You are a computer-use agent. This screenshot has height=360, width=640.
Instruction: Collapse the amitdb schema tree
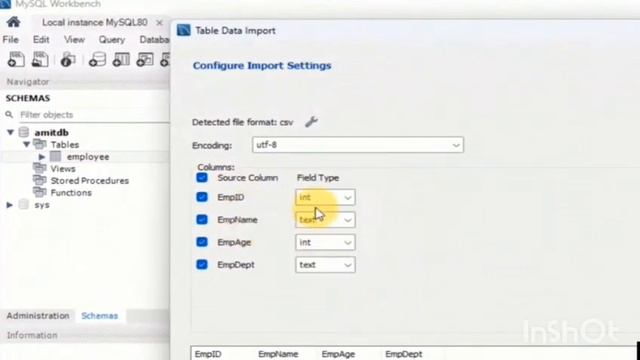click(x=11, y=132)
